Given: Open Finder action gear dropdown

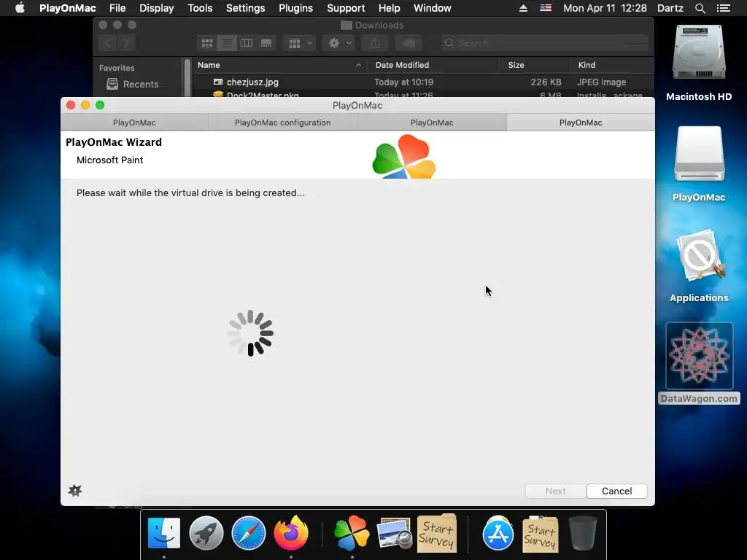Looking at the screenshot, I should 339,43.
